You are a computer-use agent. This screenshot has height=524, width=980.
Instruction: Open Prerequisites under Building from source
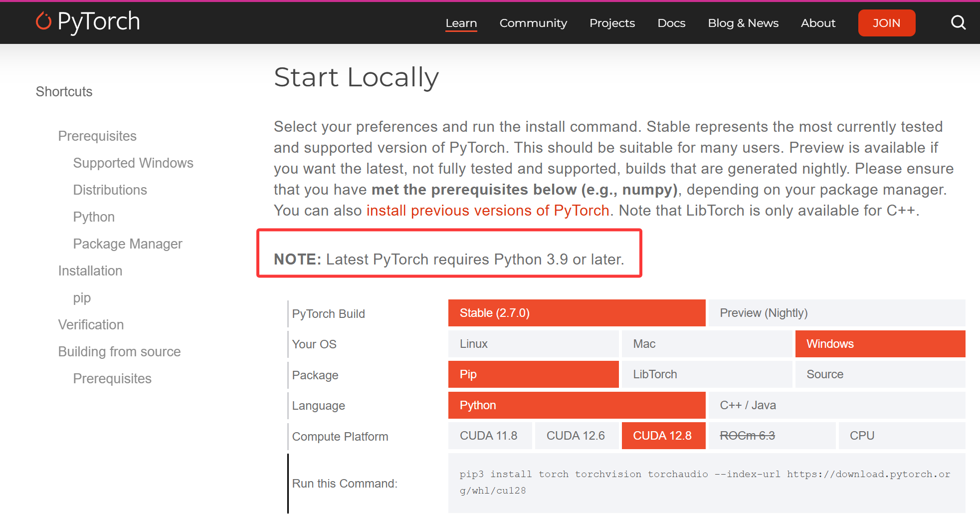[112, 378]
